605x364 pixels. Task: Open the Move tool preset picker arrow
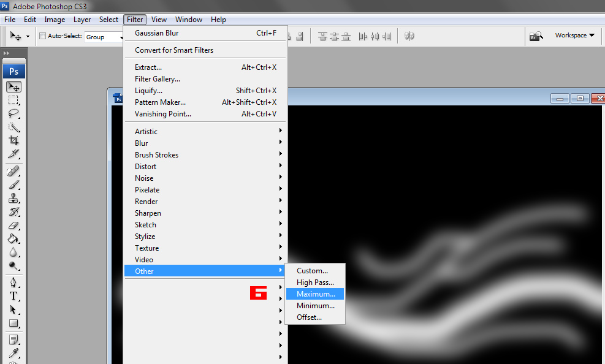click(28, 37)
